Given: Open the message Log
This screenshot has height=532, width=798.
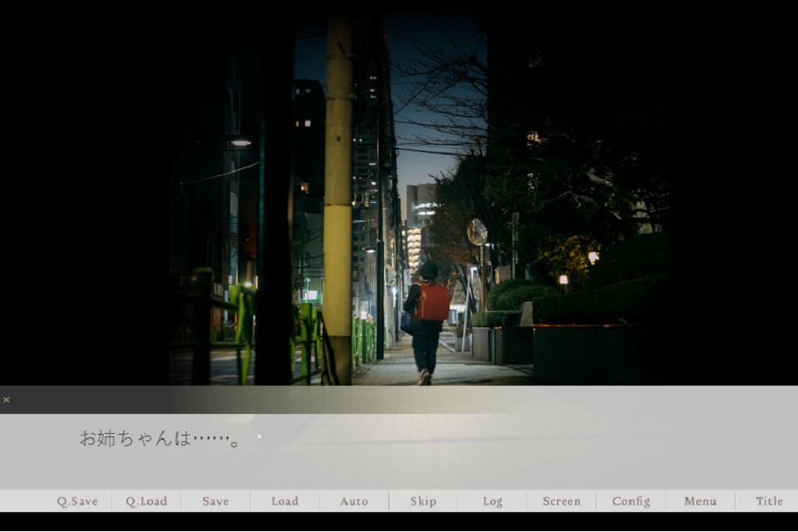Looking at the screenshot, I should click(x=493, y=501).
